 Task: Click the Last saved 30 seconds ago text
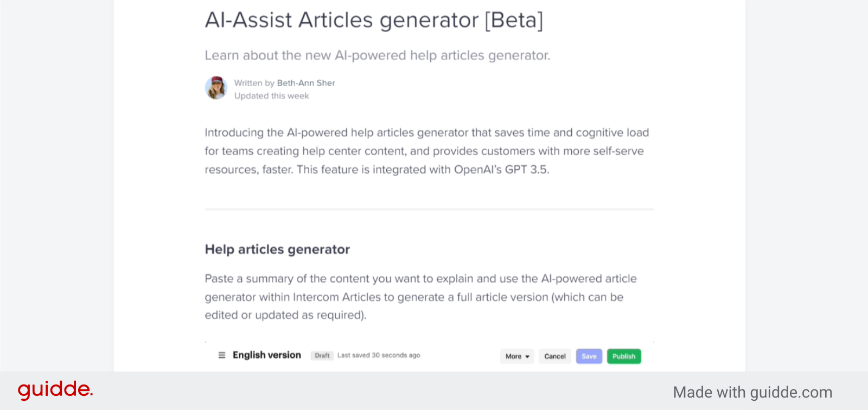click(x=379, y=355)
